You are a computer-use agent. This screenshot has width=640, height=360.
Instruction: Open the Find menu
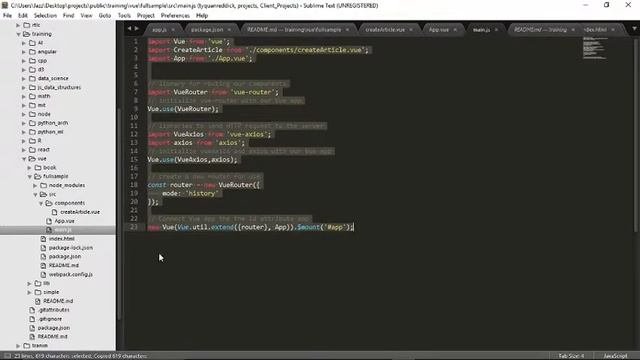(x=69, y=16)
